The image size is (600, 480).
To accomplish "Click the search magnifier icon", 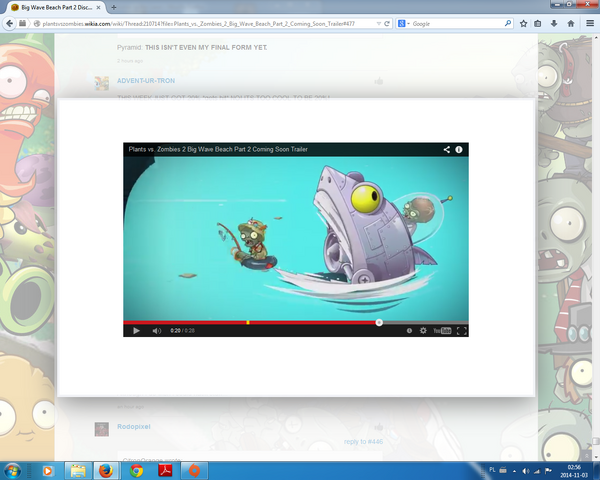I will (x=508, y=23).
